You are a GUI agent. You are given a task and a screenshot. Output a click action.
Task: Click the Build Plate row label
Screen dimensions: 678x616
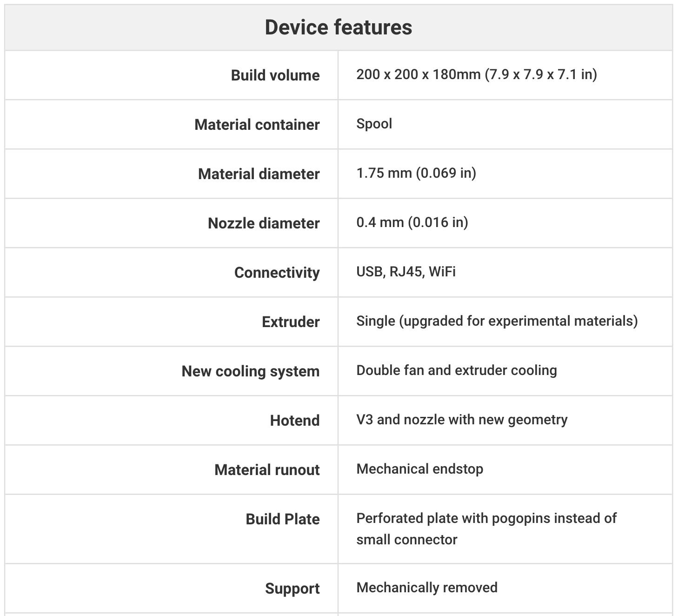[283, 519]
